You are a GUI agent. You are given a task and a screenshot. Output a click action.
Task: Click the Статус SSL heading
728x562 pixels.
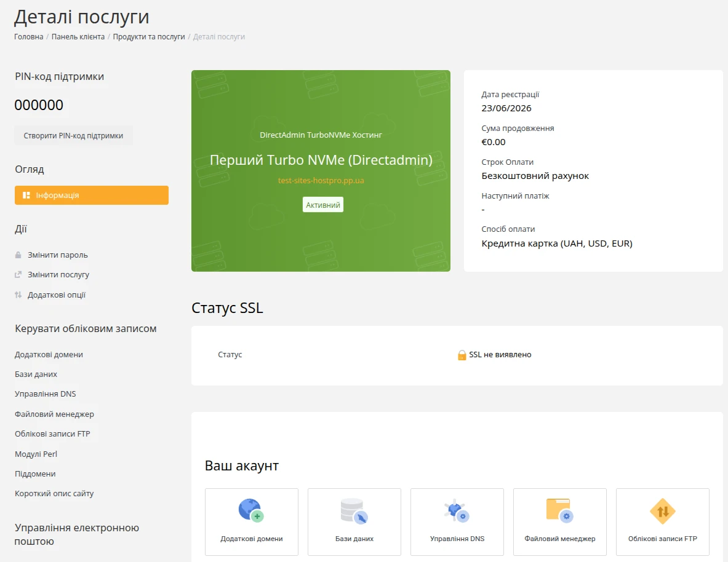click(x=227, y=308)
